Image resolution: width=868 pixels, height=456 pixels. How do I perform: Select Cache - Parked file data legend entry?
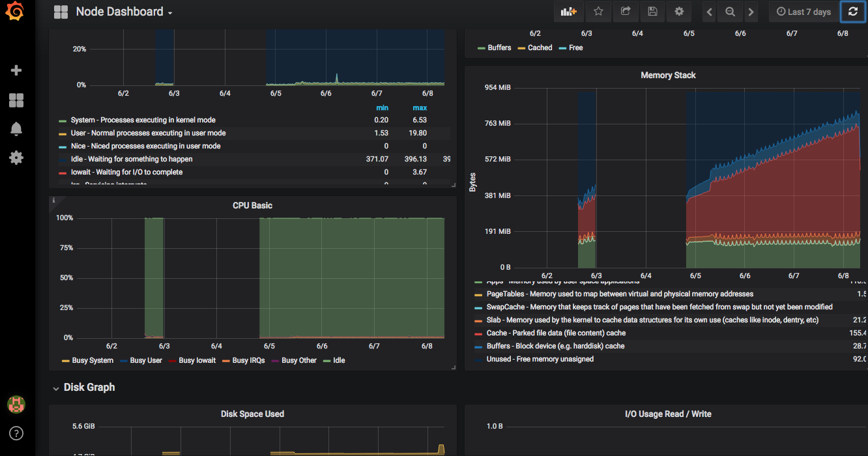click(x=556, y=333)
